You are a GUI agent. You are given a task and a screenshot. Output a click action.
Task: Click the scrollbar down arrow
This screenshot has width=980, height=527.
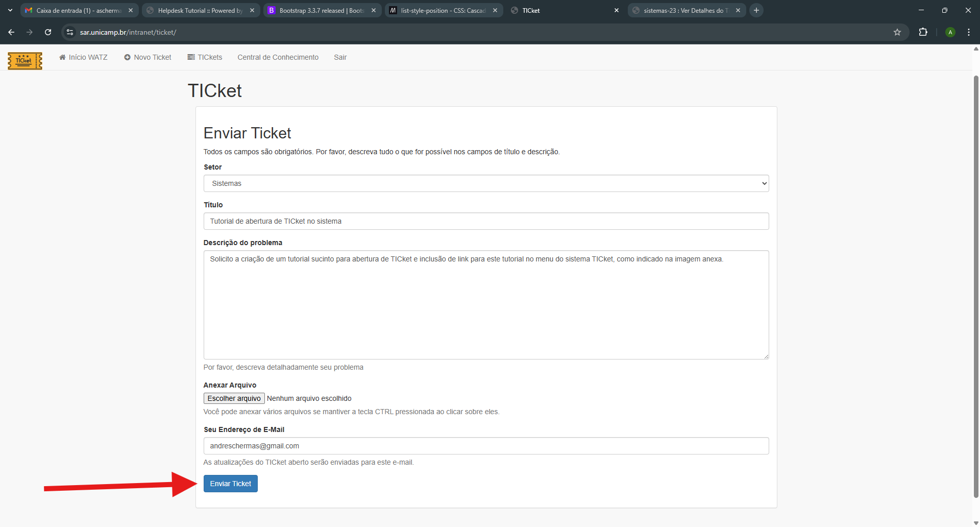[976, 523]
